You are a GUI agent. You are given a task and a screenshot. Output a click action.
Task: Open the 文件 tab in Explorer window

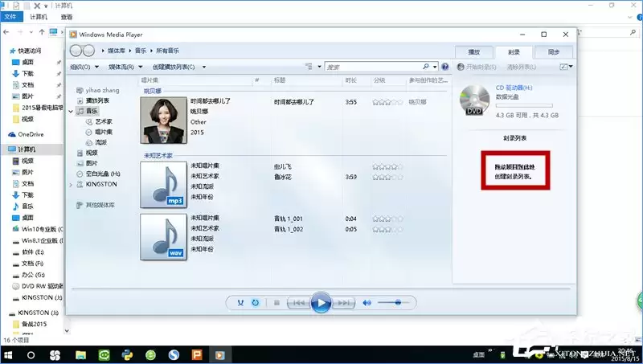pos(10,17)
